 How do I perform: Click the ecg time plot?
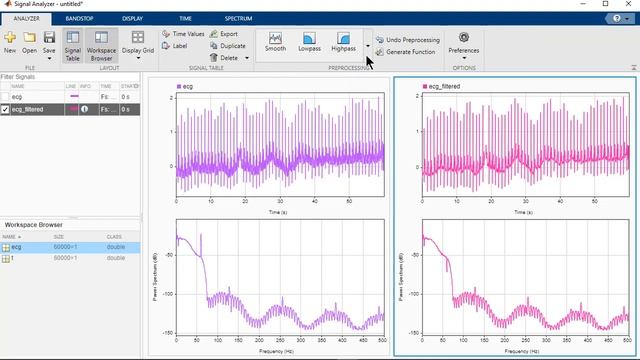point(280,144)
